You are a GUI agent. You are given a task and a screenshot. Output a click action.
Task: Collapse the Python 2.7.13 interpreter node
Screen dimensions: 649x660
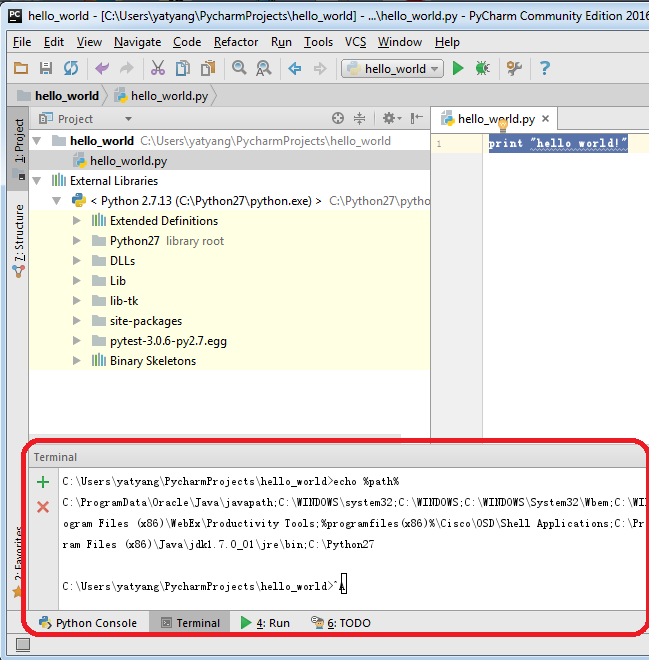(57, 201)
